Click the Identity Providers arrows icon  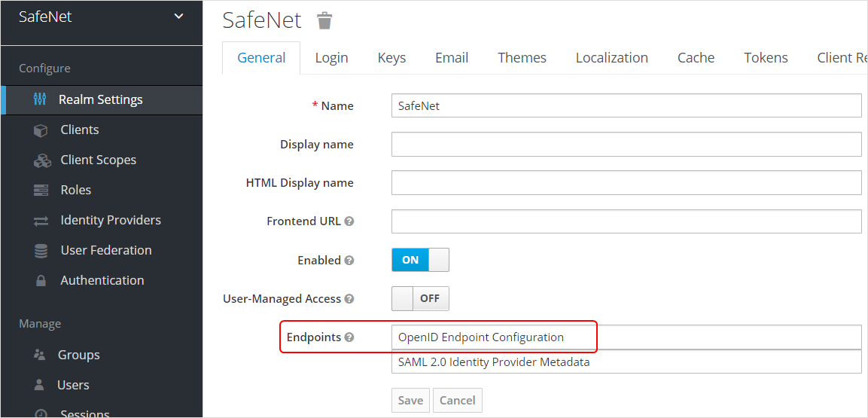41,221
